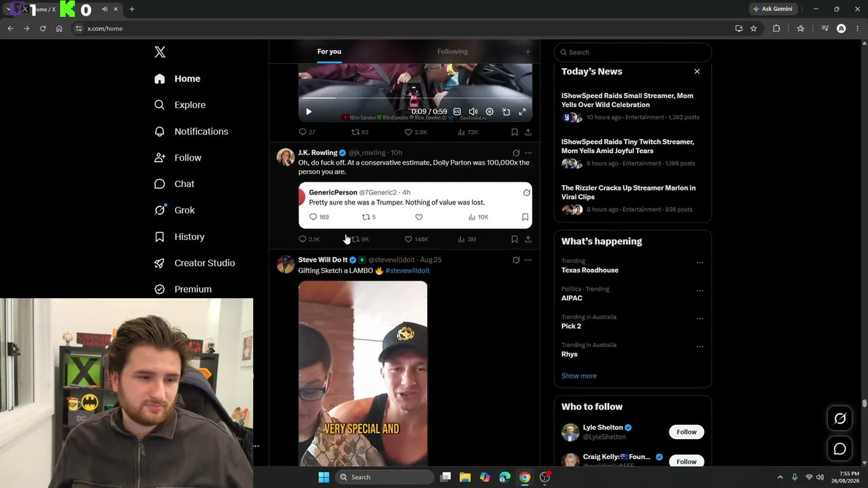This screenshot has height=488, width=868.
Task: Open the Follow section in sidebar
Action: tap(178, 158)
